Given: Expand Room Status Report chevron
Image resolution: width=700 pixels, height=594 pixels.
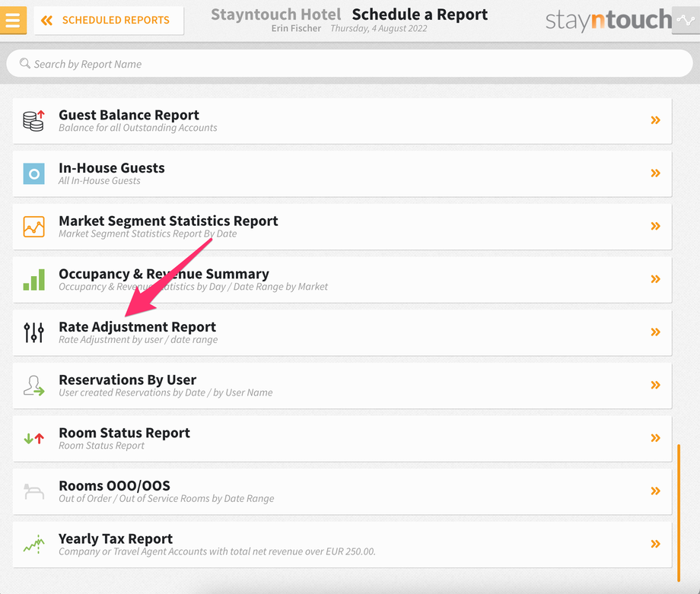Looking at the screenshot, I should pos(655,438).
